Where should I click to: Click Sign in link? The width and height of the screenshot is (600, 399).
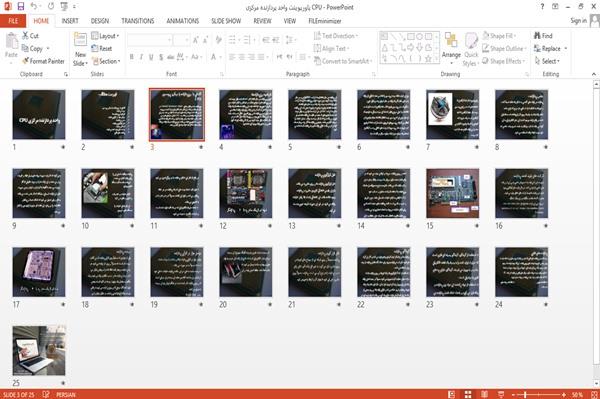click(578, 21)
